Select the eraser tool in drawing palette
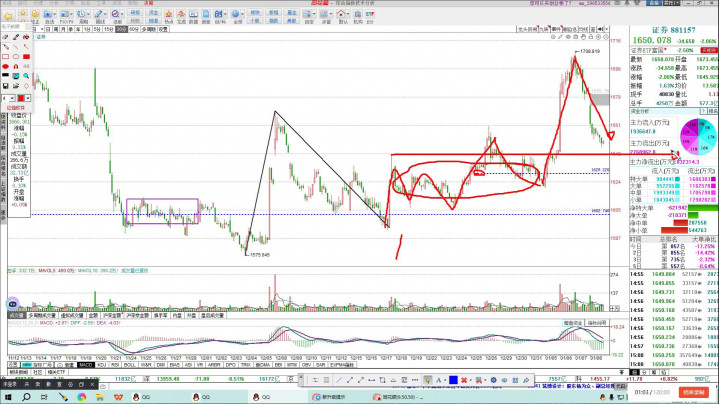Image resolution: width=719 pixels, height=404 pixels. [x=5, y=37]
